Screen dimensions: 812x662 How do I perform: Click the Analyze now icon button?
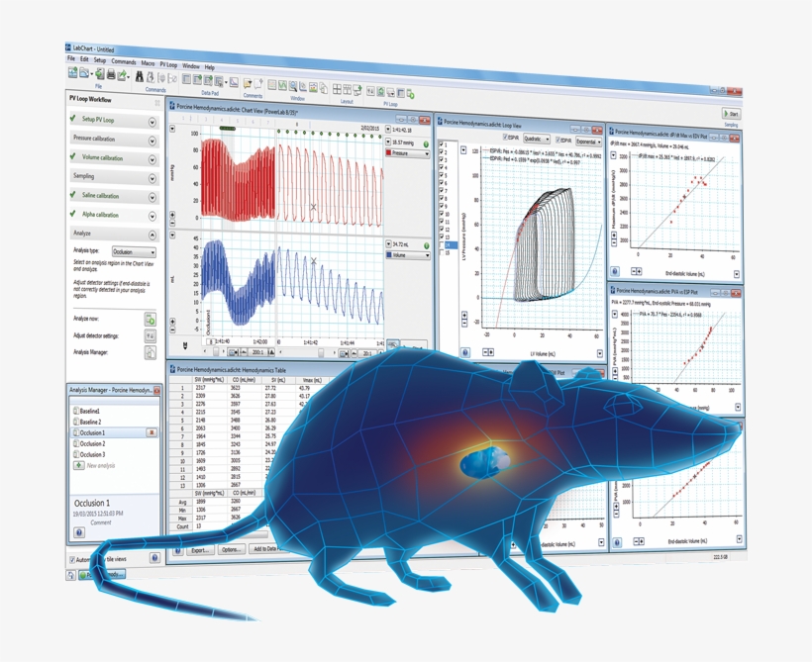(151, 319)
